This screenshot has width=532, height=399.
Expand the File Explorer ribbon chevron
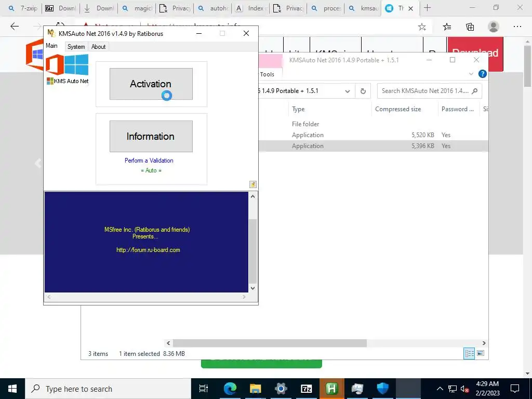(471, 74)
